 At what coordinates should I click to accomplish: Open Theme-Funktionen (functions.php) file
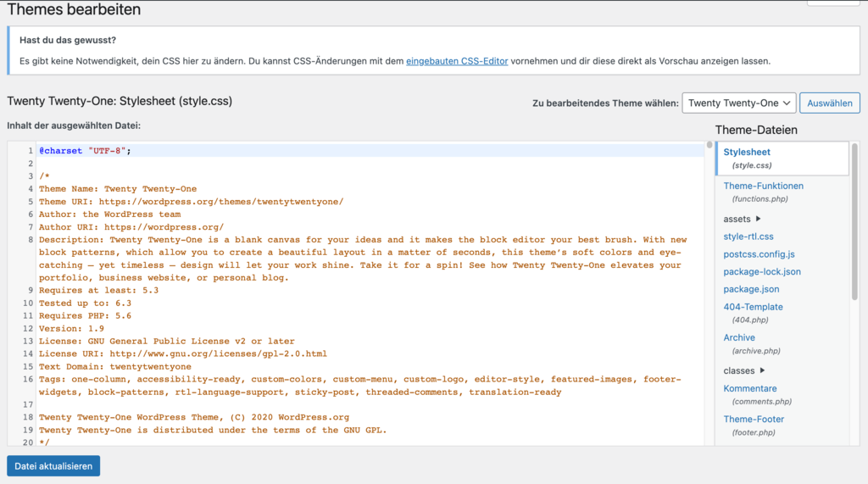click(763, 186)
